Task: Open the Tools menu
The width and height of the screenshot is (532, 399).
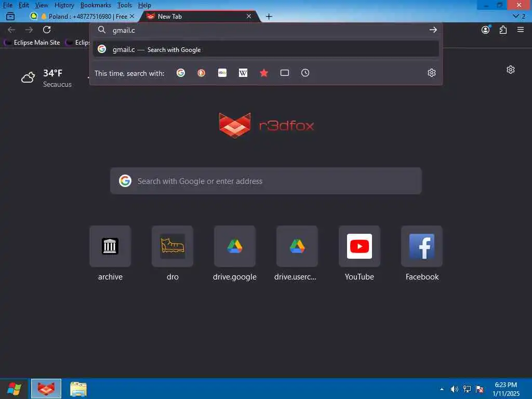Action: (125, 5)
